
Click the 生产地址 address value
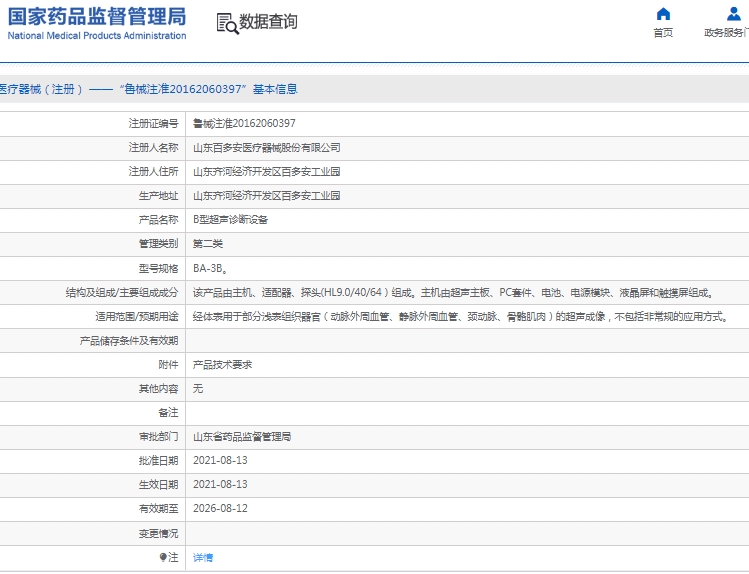pyautogui.click(x=267, y=196)
